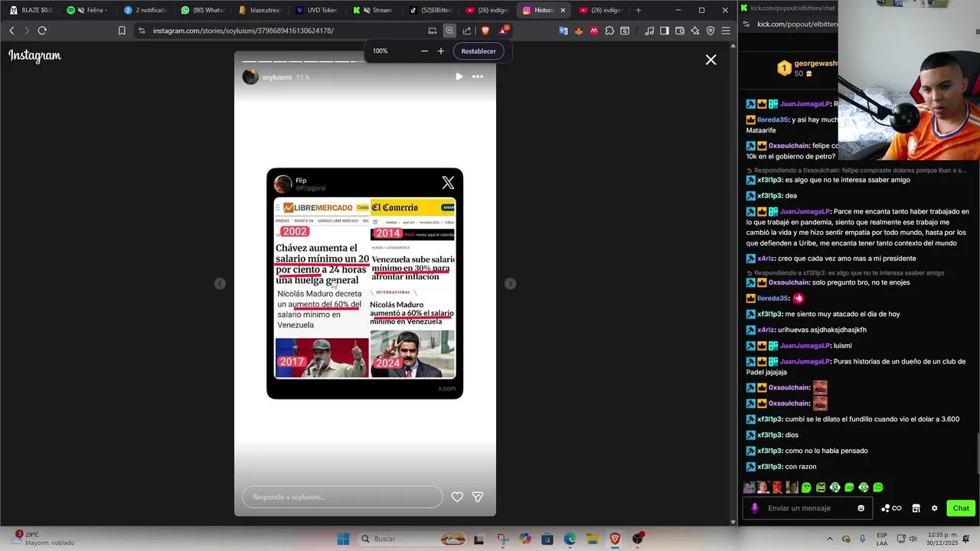This screenshot has height=551, width=980.
Task: Open Brave Wallet icon
Action: [680, 31]
